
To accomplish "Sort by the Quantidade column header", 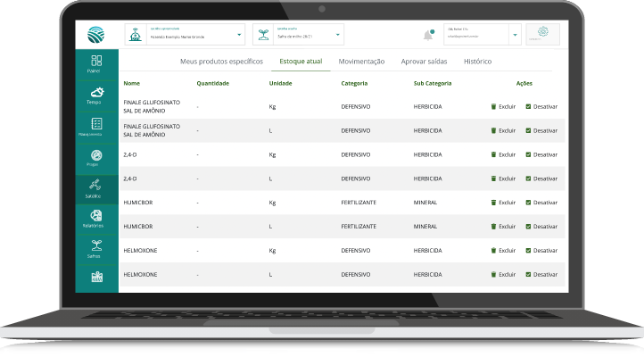I will point(213,83).
